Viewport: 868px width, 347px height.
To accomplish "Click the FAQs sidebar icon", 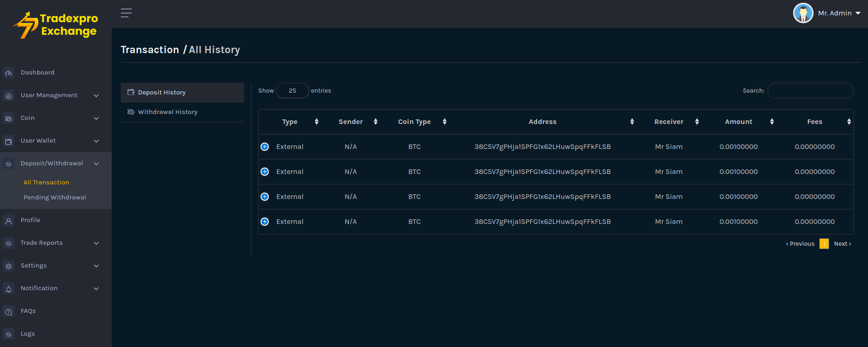I will [9, 312].
